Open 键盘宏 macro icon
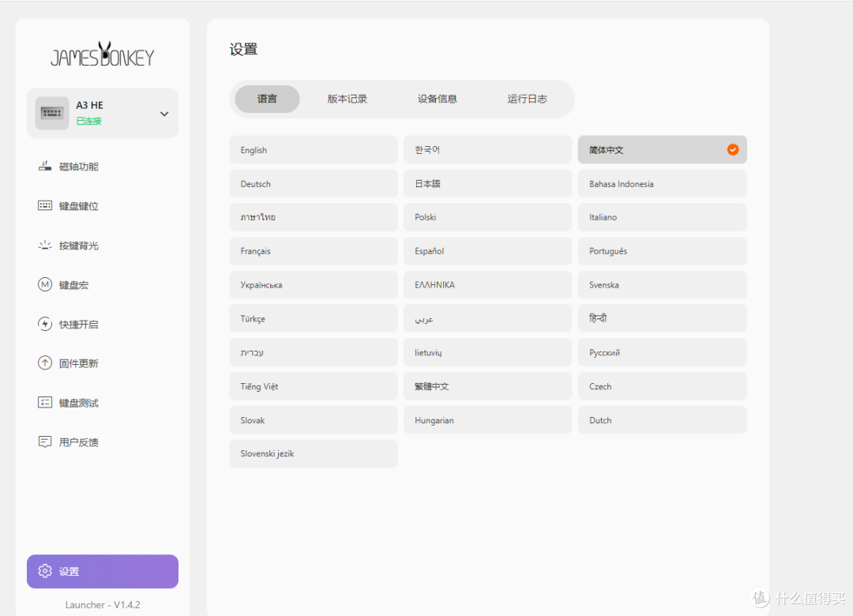Image resolution: width=853 pixels, height=616 pixels. click(x=45, y=284)
